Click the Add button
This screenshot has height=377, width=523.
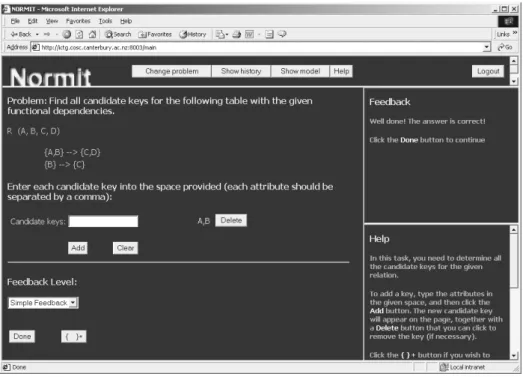(x=78, y=248)
